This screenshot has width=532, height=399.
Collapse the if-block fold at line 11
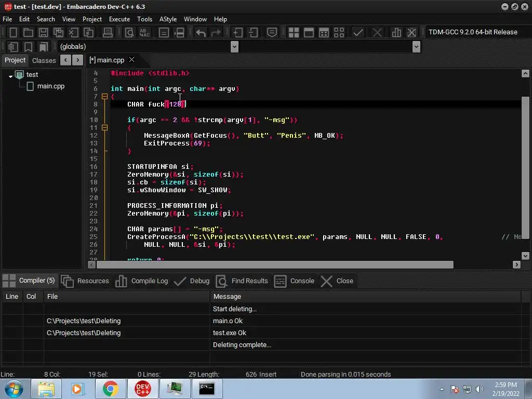[x=104, y=128]
